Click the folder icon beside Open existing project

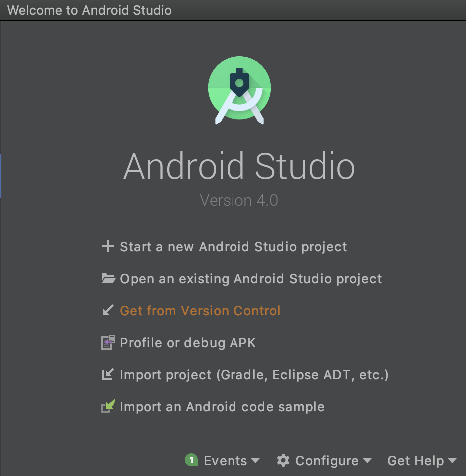tap(108, 278)
